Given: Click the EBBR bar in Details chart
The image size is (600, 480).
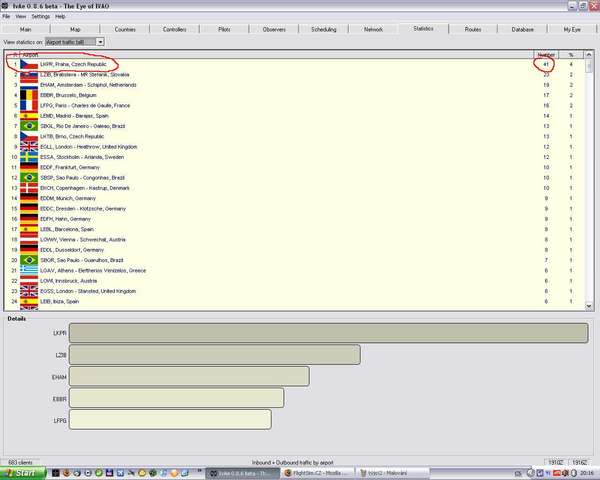Looking at the screenshot, I should [x=176, y=398].
